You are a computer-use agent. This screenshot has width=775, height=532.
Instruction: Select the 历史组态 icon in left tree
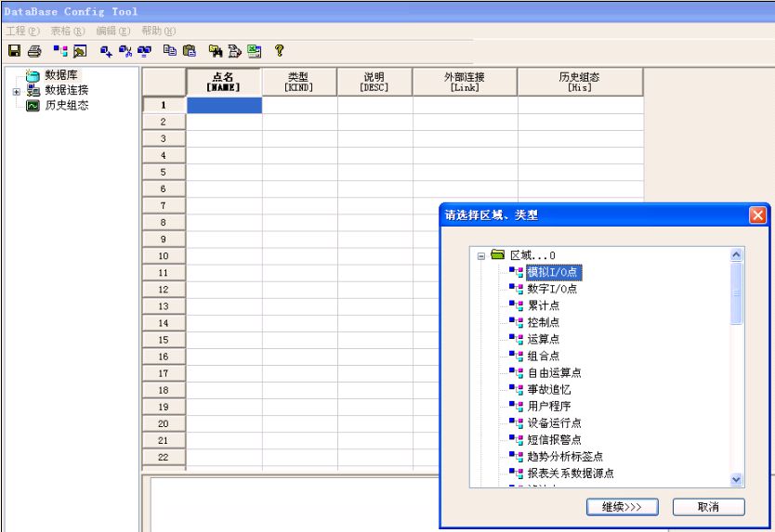[33, 105]
